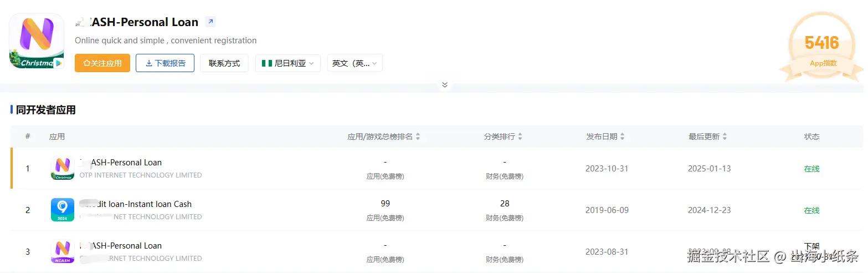The image size is (868, 273).
Task: Click the app tagline text about convenient registration
Action: coord(166,41)
